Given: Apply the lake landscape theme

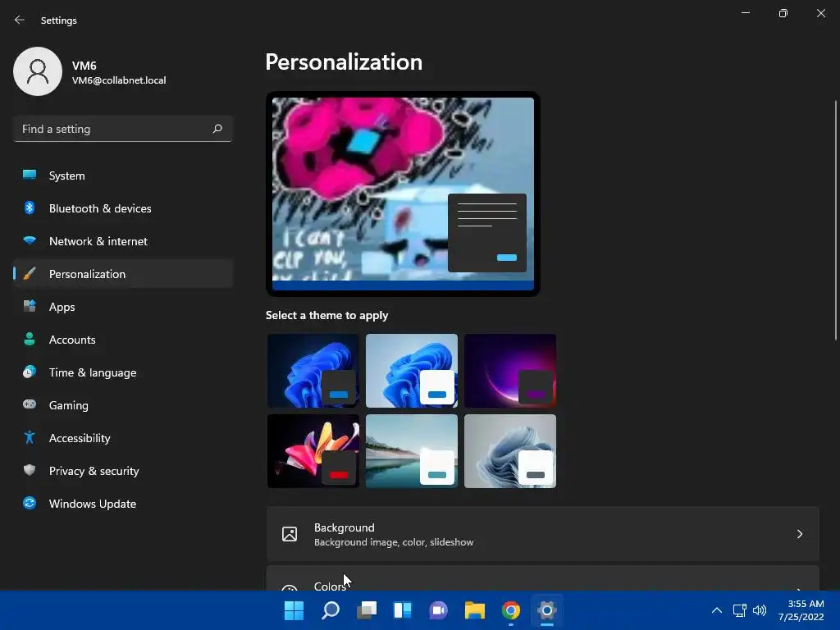Looking at the screenshot, I should [412, 451].
